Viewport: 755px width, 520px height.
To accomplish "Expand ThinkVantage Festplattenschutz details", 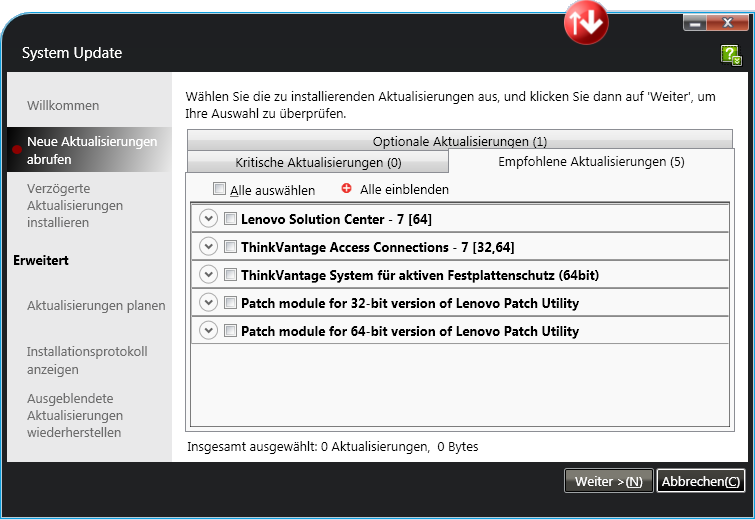I will point(208,274).
